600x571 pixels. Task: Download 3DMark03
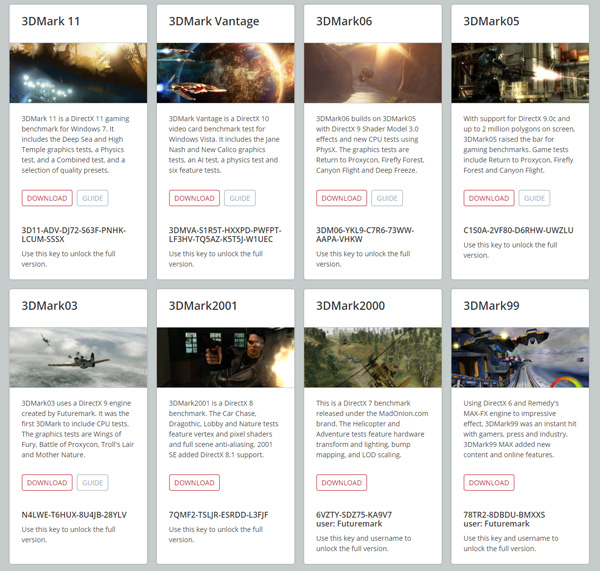pyautogui.click(x=47, y=483)
